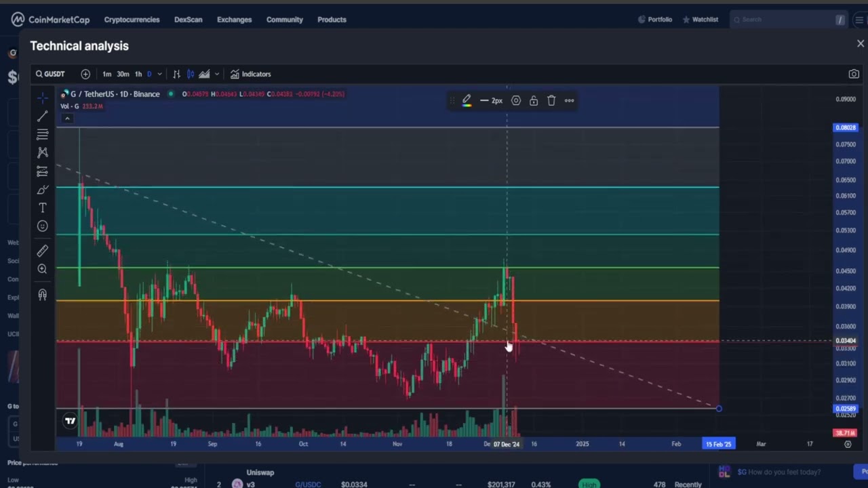Open GUSDT symbol search
This screenshot has width=868, height=488.
51,74
